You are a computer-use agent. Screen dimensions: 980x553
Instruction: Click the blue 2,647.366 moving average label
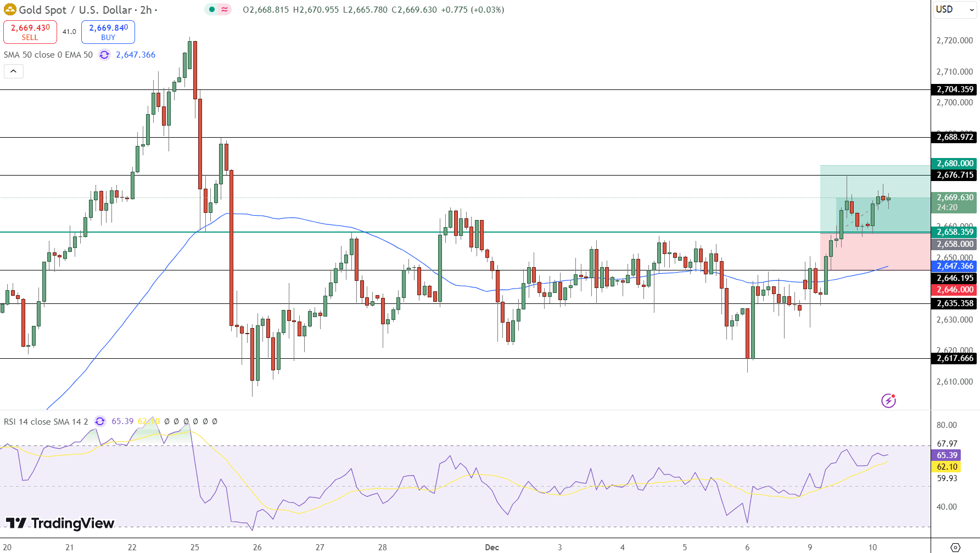tap(954, 266)
